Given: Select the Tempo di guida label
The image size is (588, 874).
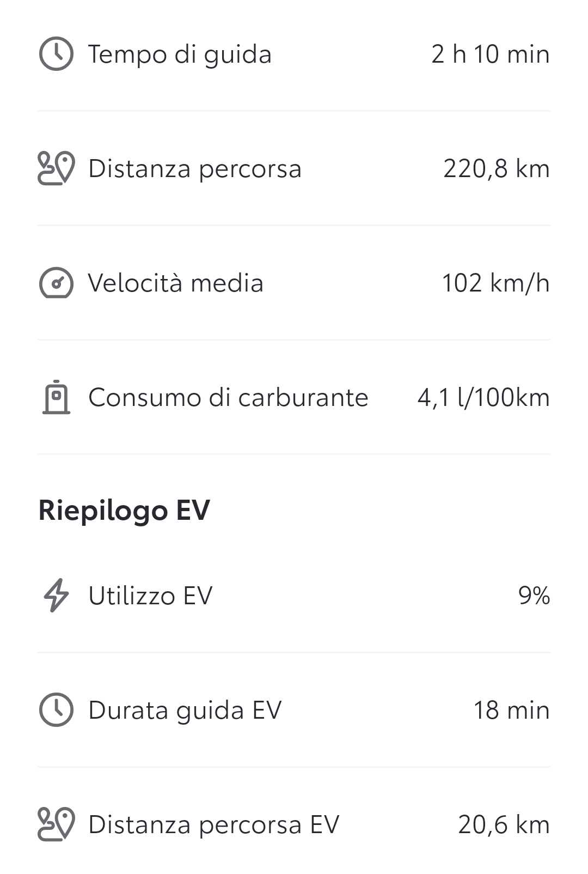Looking at the screenshot, I should tap(180, 55).
